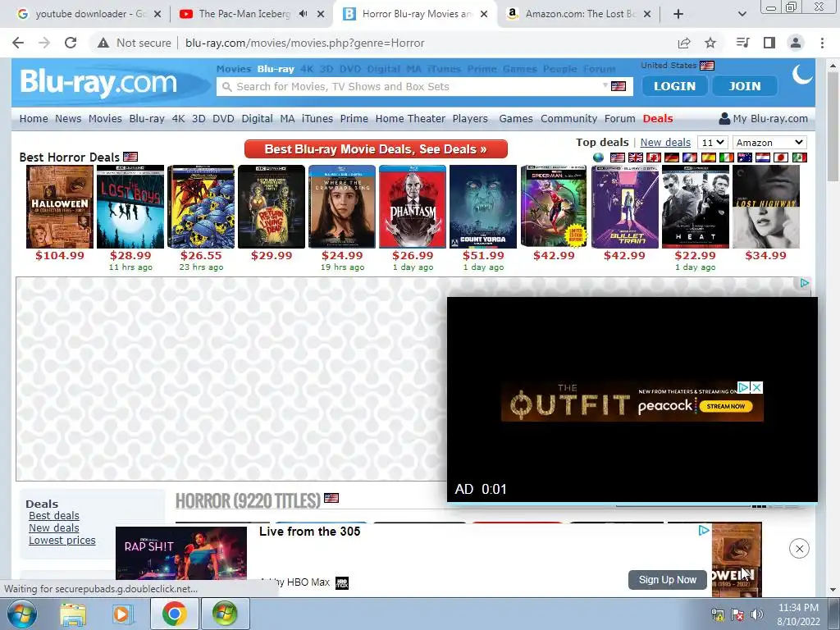Open the Amazon retailer dropdown
Viewport: 840px width, 630px height.
769,143
